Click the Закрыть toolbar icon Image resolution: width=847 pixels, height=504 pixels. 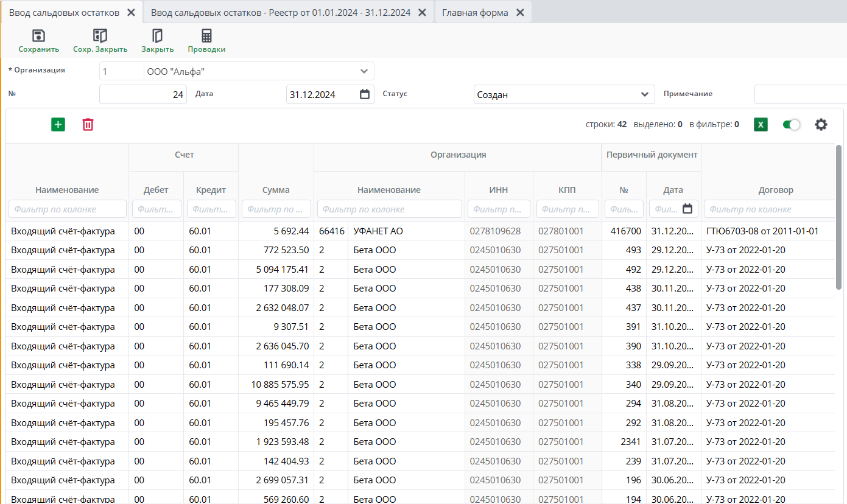click(157, 36)
